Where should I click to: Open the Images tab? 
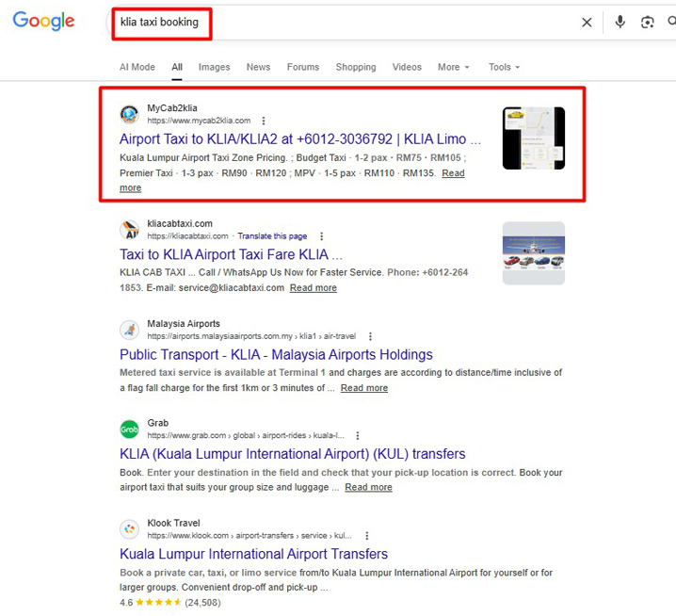pyautogui.click(x=214, y=67)
